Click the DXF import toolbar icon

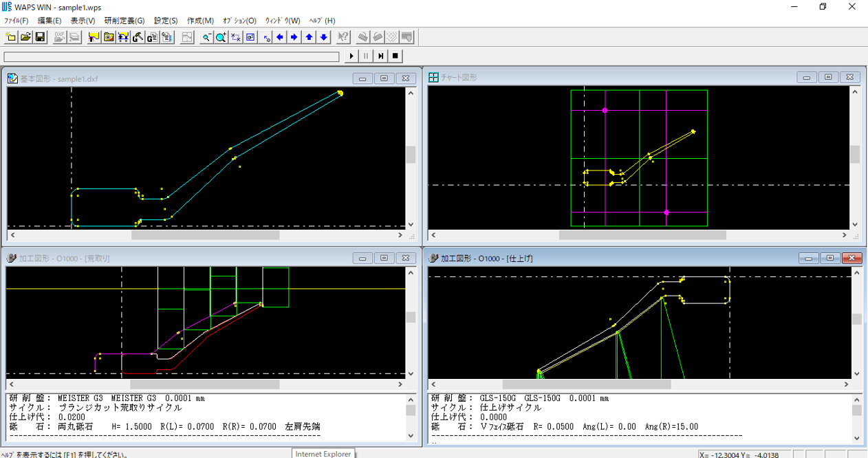[x=60, y=37]
